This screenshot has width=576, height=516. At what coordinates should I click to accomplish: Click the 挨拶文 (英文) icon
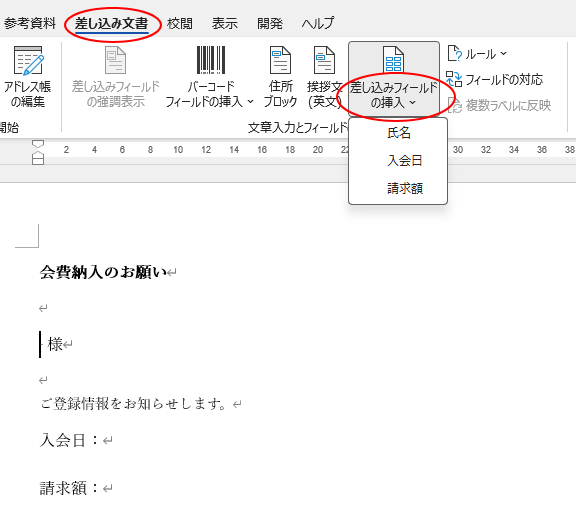point(324,60)
